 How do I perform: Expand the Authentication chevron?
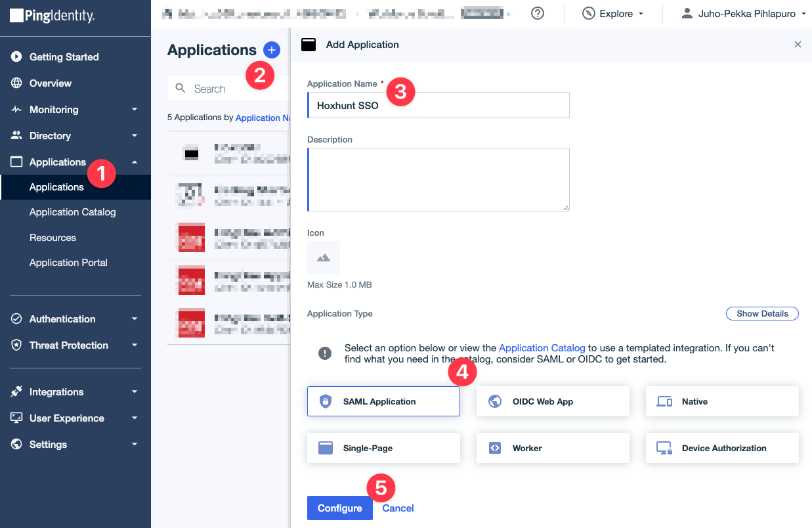[x=135, y=319]
